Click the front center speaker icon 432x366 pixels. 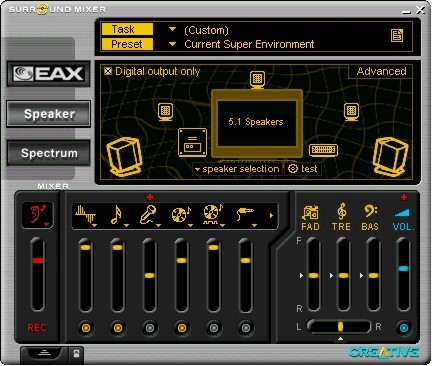click(x=257, y=80)
